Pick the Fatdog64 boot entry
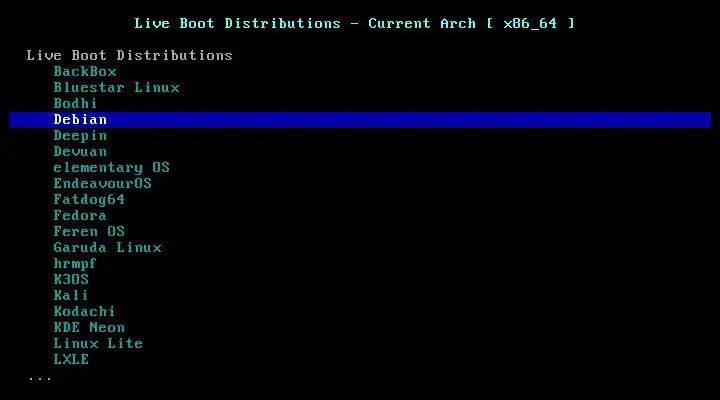 (89, 200)
